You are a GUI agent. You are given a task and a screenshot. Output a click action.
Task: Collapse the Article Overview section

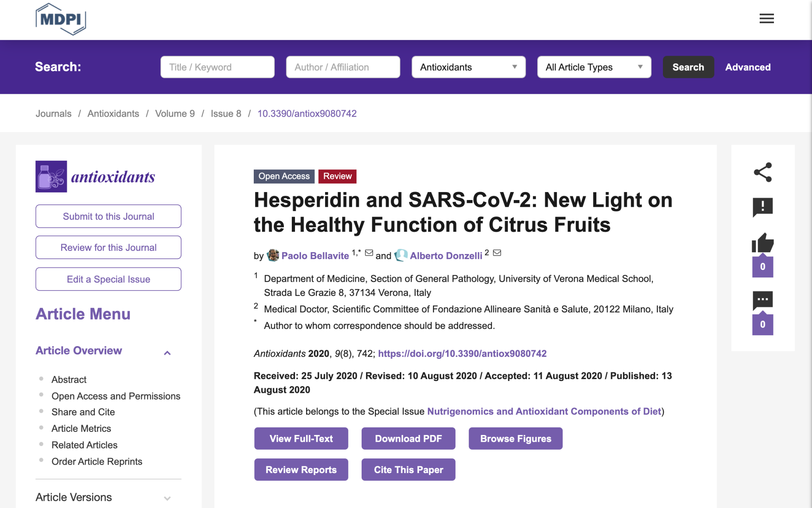coord(167,353)
